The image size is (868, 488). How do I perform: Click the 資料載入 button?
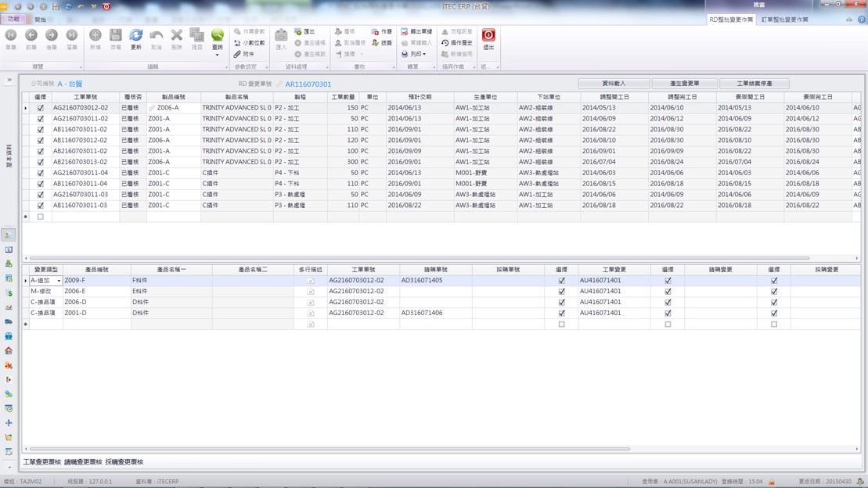[614, 83]
